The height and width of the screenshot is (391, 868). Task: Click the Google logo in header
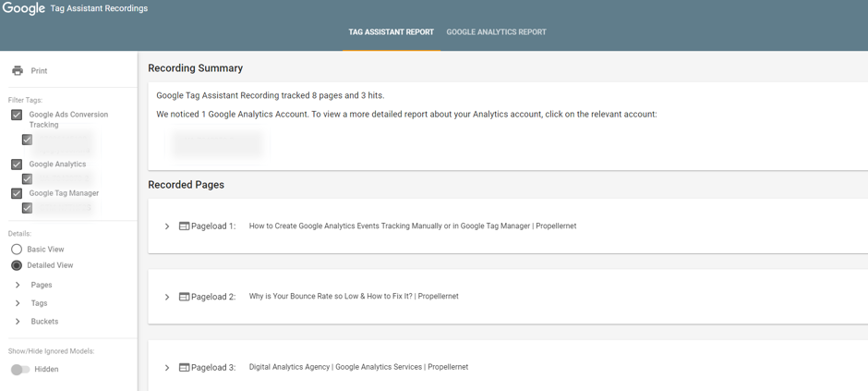point(24,8)
